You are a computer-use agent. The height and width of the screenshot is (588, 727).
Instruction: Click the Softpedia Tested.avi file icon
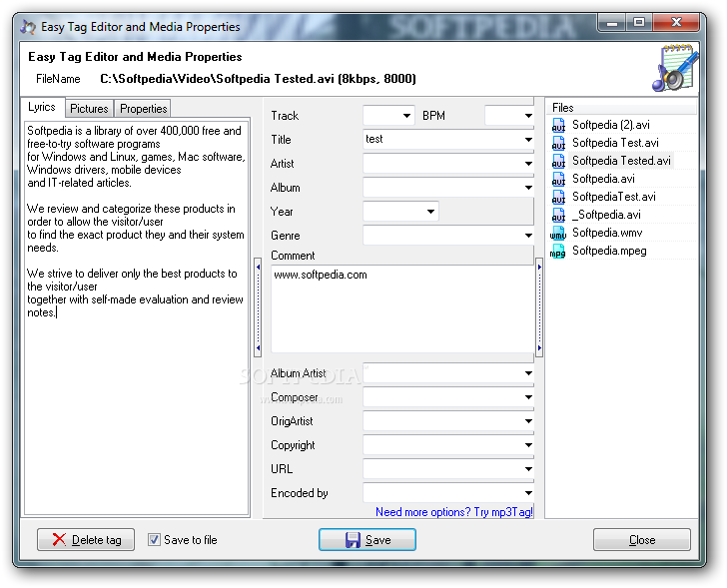[558, 161]
